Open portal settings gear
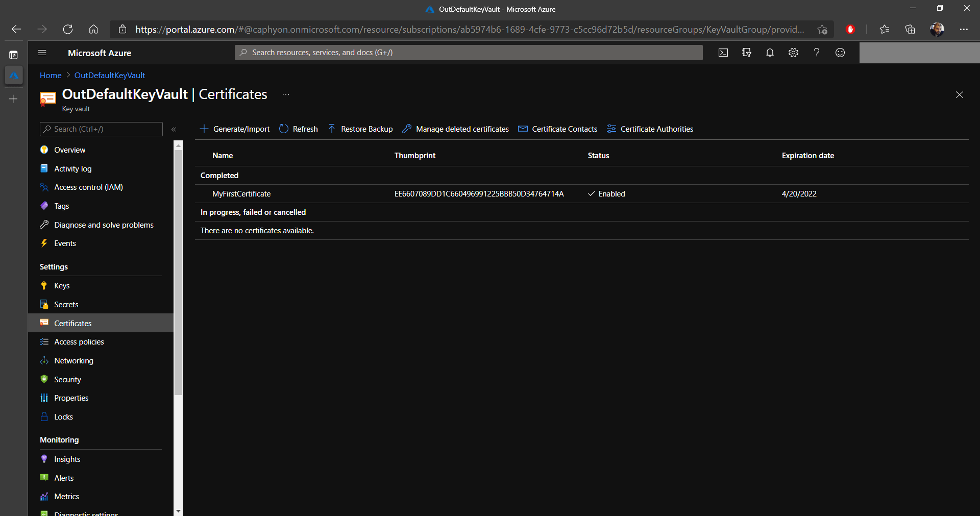The image size is (980, 516). pos(793,53)
